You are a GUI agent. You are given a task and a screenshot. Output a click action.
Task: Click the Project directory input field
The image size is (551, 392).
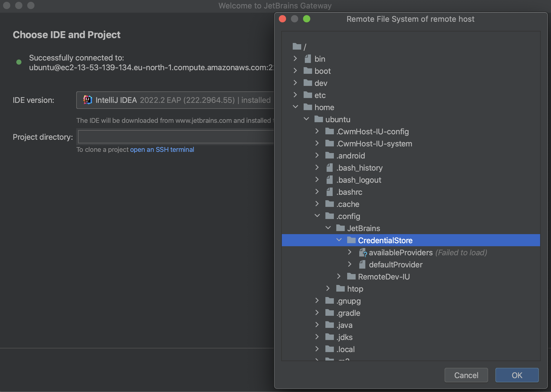click(x=175, y=136)
